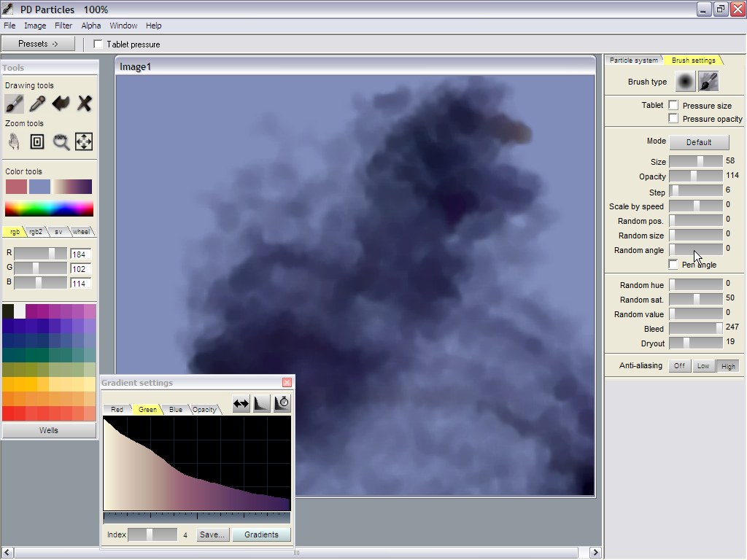
Task: Switch to the Particle system tab
Action: click(633, 61)
